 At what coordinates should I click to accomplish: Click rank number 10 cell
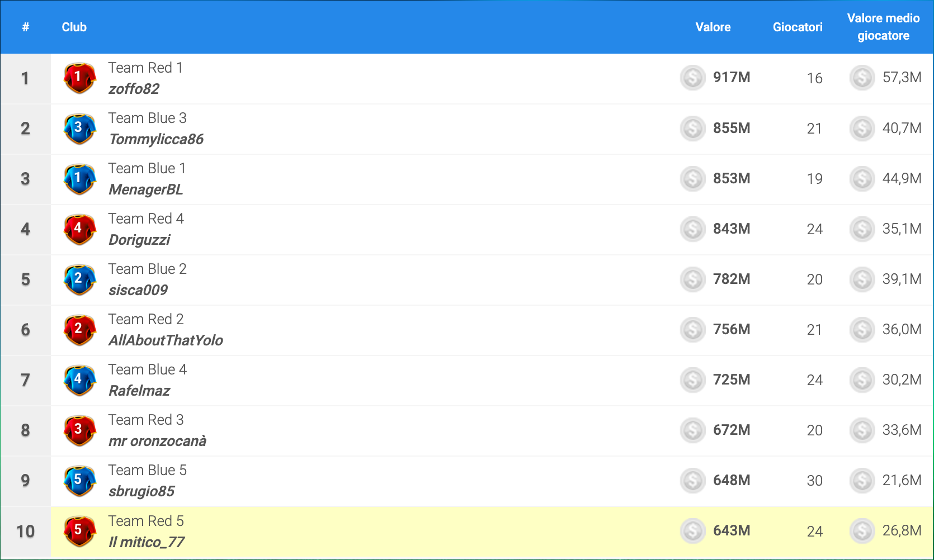pyautogui.click(x=26, y=531)
